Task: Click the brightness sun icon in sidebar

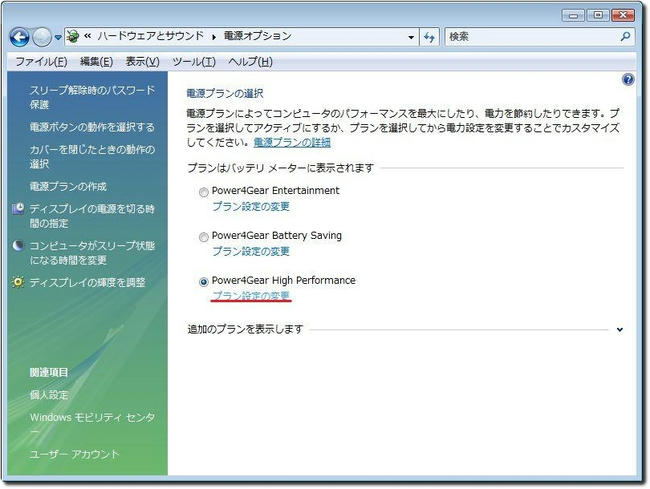Action: pos(18,282)
